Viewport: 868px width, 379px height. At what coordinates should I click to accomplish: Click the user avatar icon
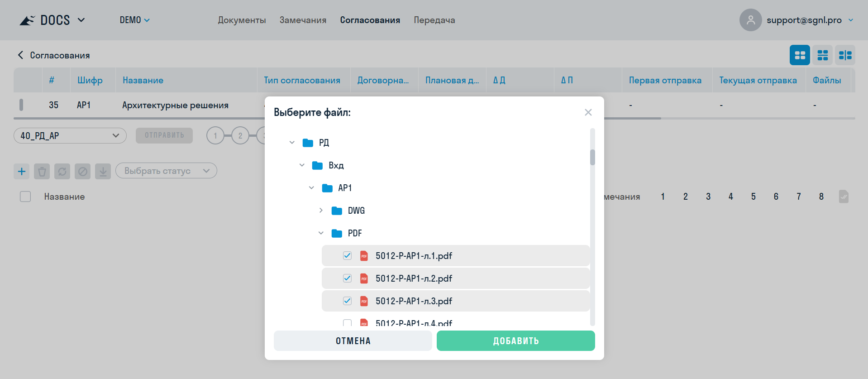(x=750, y=20)
